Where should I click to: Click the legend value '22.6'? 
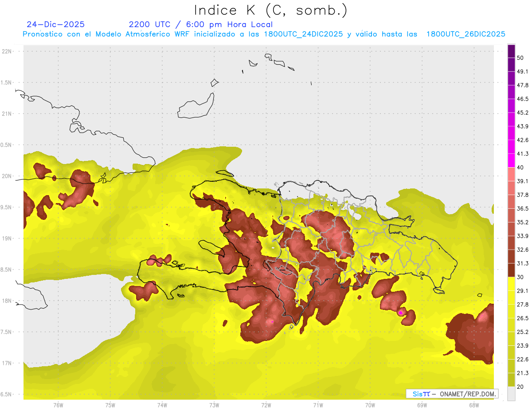[522, 360]
